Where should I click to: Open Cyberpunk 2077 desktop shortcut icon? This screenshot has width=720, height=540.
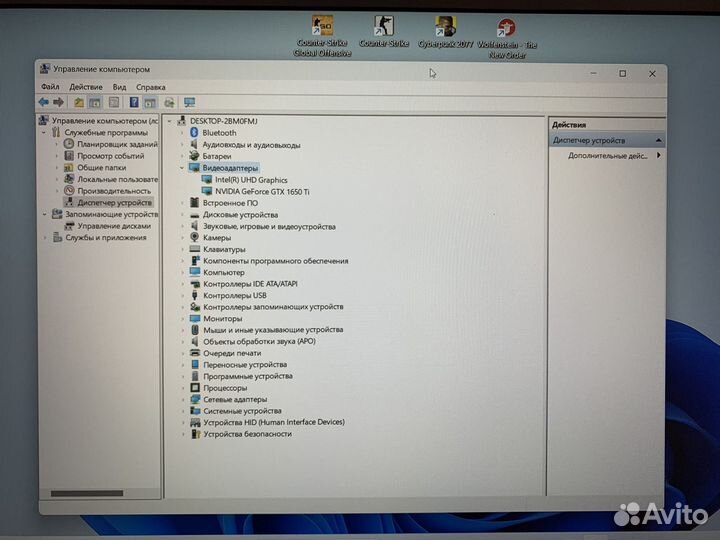446,27
